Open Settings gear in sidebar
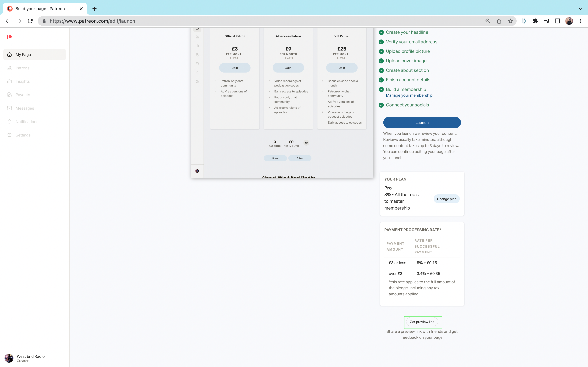The width and height of the screenshot is (588, 367). click(23, 135)
